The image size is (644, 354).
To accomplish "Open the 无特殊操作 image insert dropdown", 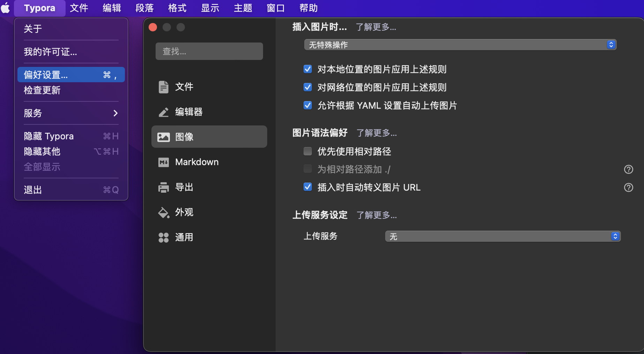I will coord(460,45).
